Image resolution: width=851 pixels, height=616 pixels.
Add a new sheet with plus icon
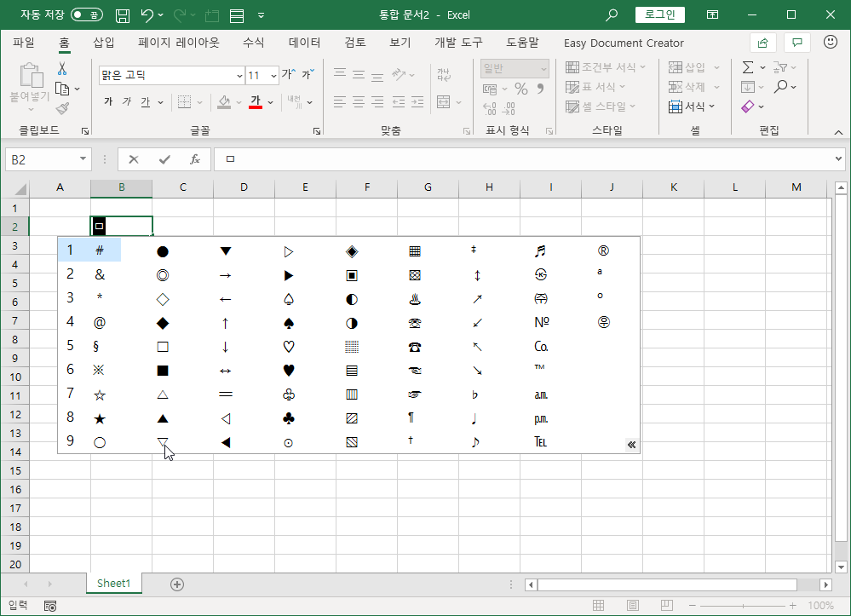(x=177, y=584)
